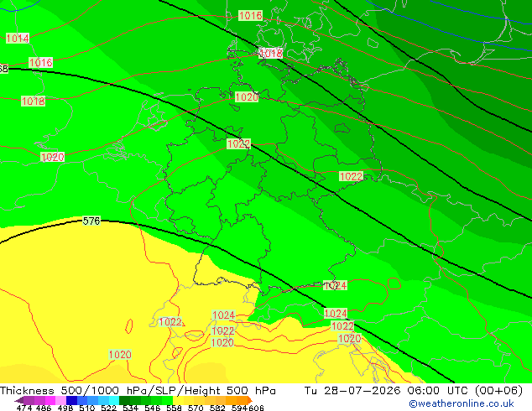Pick the darkest green swatch in the legend
Image resolution: width=532 pixels, height=411 pixels.
tap(124, 400)
